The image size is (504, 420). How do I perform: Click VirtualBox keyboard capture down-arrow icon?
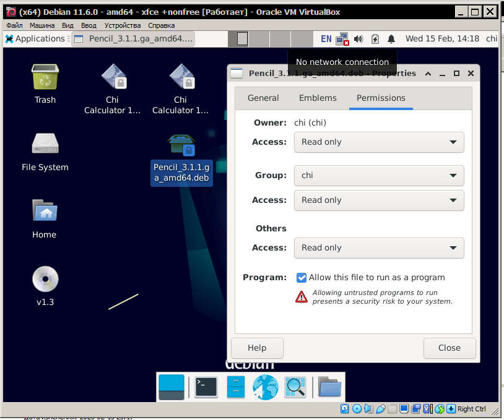(x=451, y=408)
